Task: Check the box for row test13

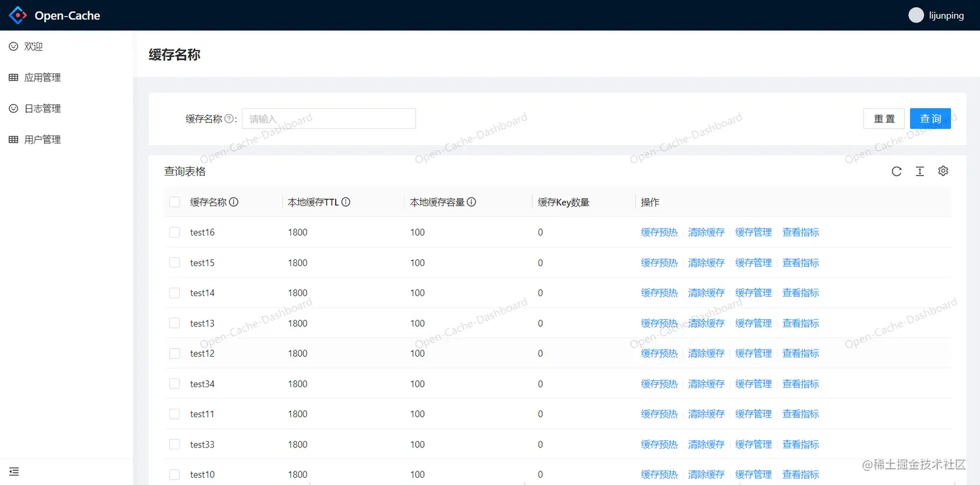Action: [x=174, y=323]
